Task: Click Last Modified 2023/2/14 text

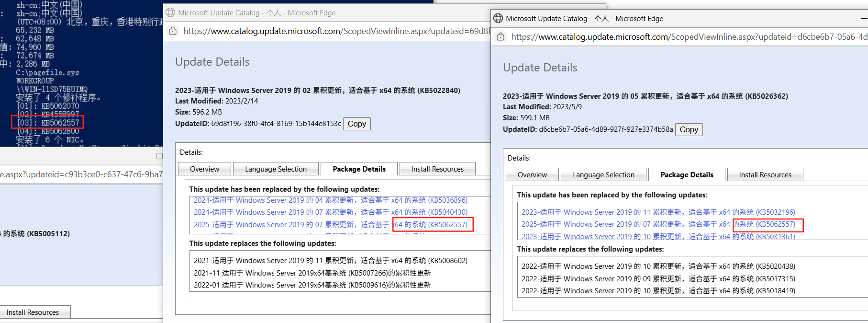Action: coord(216,101)
